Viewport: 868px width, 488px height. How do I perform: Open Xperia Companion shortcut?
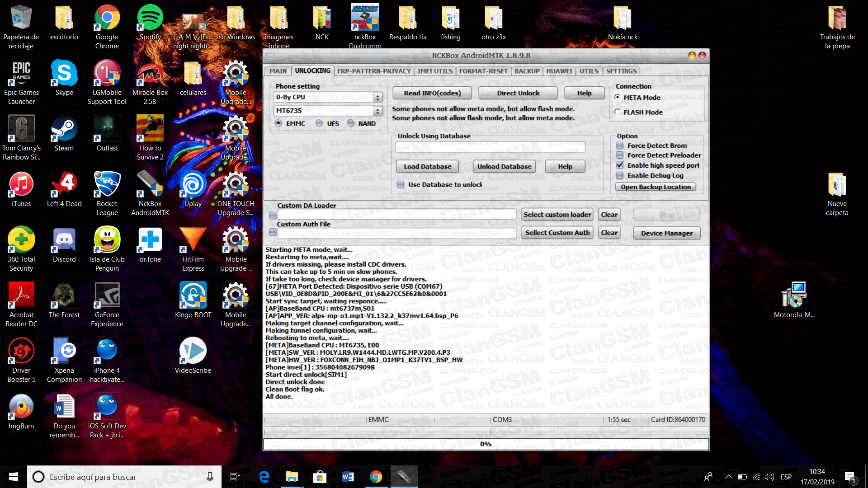(64, 361)
